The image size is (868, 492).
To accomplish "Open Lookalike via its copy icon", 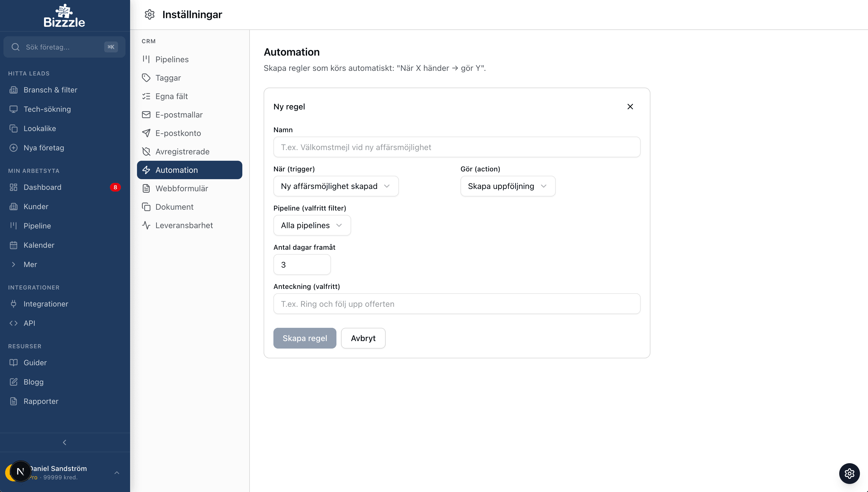I will pyautogui.click(x=14, y=128).
